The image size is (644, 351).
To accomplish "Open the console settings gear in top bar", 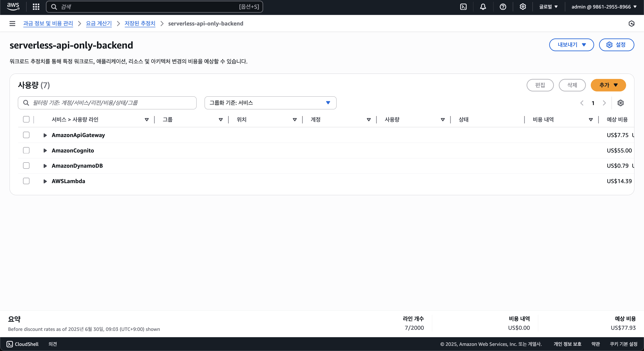I will 523,7.
